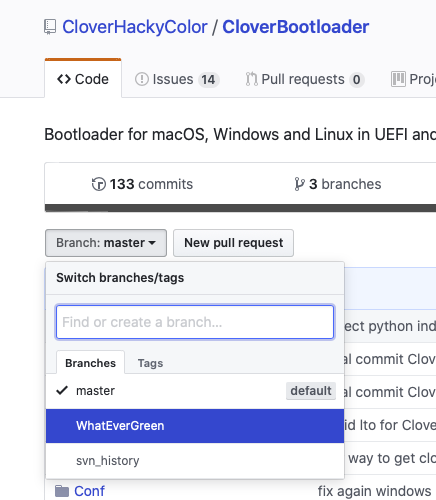
Task: Click the Issues exclamation circle icon
Action: point(142,79)
